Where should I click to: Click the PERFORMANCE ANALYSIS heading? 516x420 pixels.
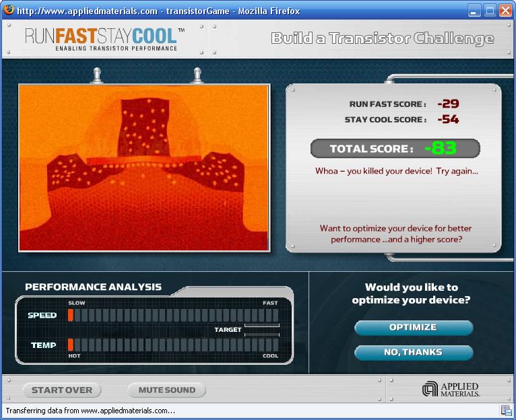pyautogui.click(x=94, y=287)
